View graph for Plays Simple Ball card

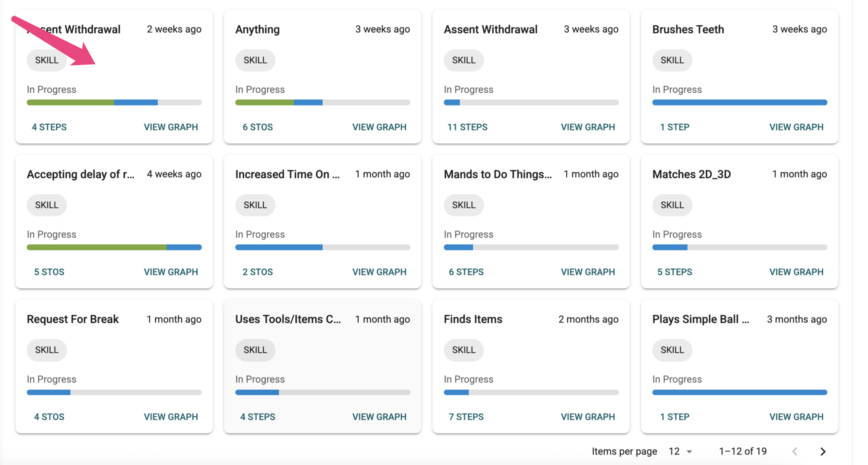[796, 417]
